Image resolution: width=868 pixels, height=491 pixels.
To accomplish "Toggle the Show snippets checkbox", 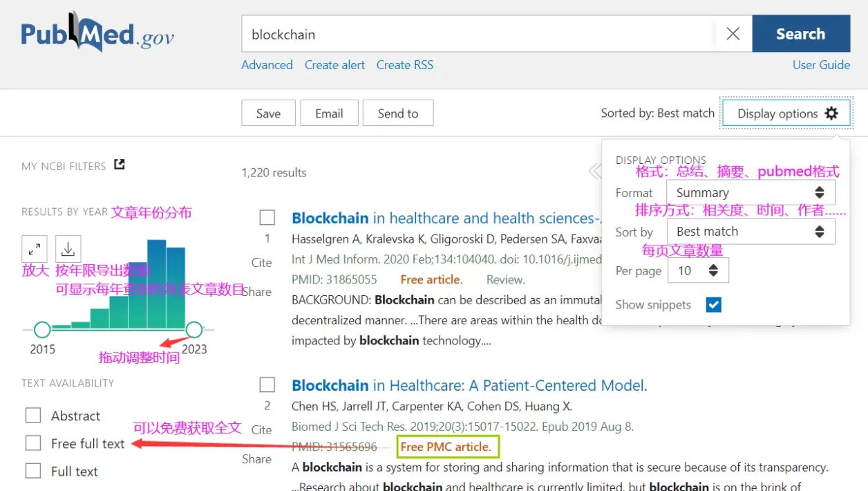I will pos(714,304).
